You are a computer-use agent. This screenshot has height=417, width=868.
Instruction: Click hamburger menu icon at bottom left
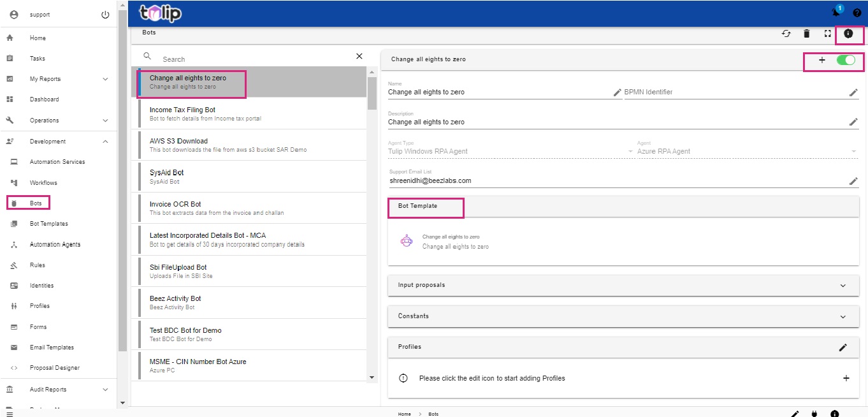point(10,414)
